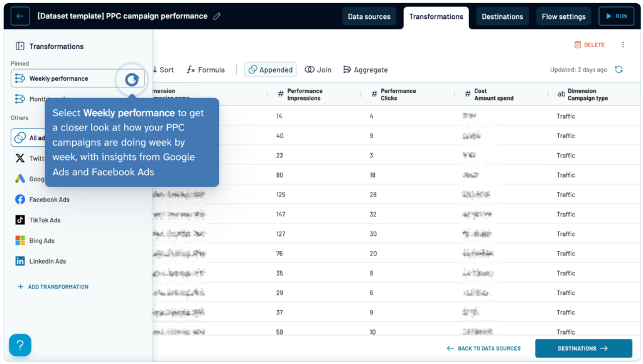Click the highlighted refresh icon on Weekly performance
643x364 pixels.
[x=131, y=80]
